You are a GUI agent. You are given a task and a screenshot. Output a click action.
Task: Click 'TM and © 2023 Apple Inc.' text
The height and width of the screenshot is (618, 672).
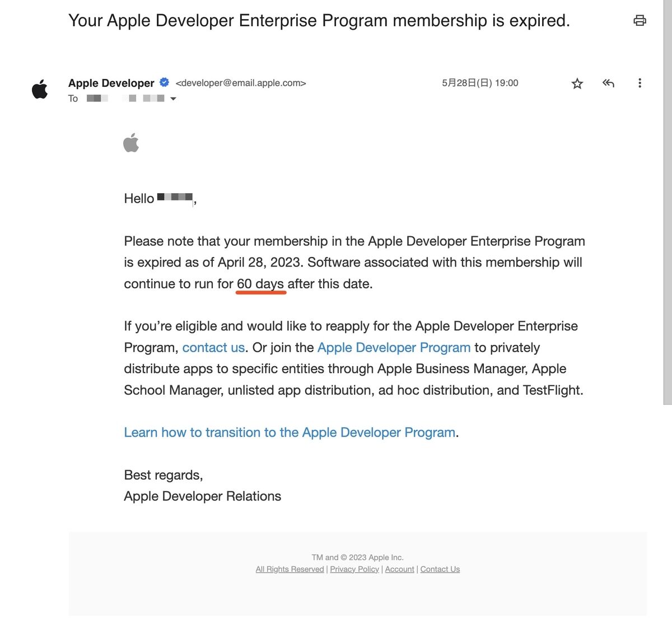click(357, 558)
